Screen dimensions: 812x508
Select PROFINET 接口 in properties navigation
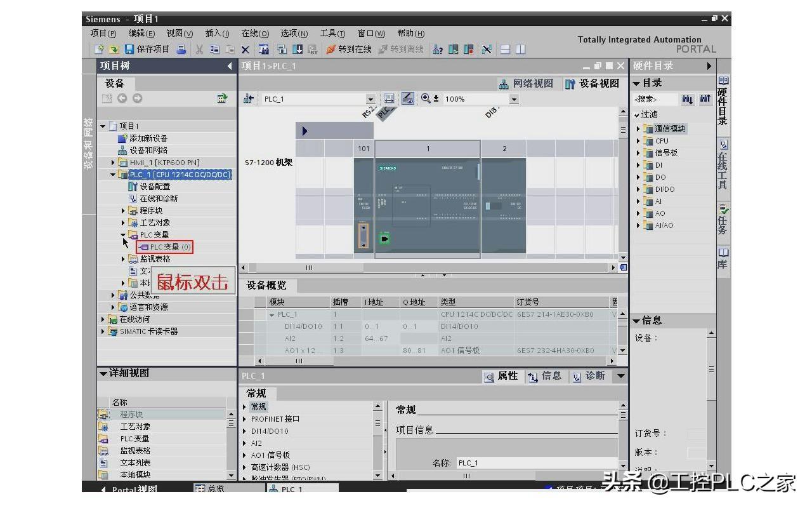point(275,419)
